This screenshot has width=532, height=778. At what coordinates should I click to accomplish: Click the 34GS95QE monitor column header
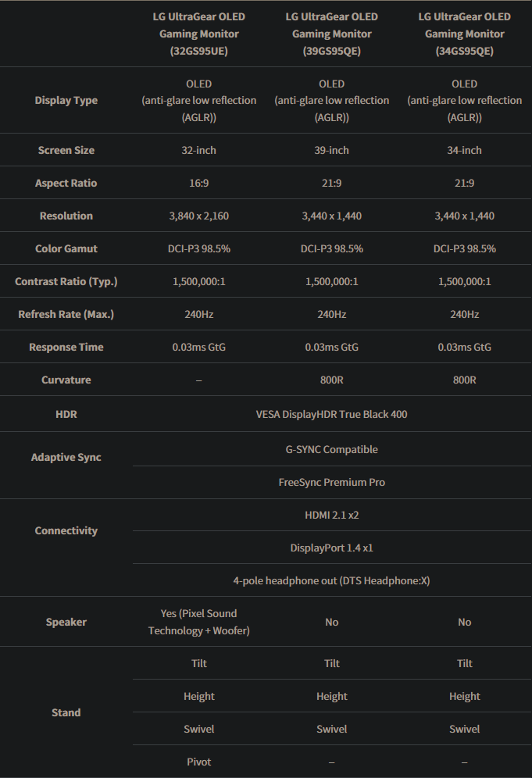464,34
